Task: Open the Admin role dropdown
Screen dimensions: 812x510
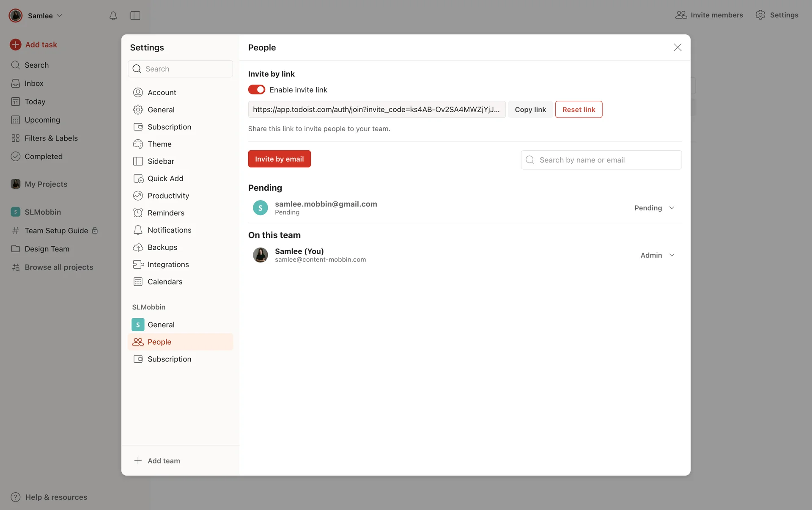Action: pyautogui.click(x=657, y=255)
